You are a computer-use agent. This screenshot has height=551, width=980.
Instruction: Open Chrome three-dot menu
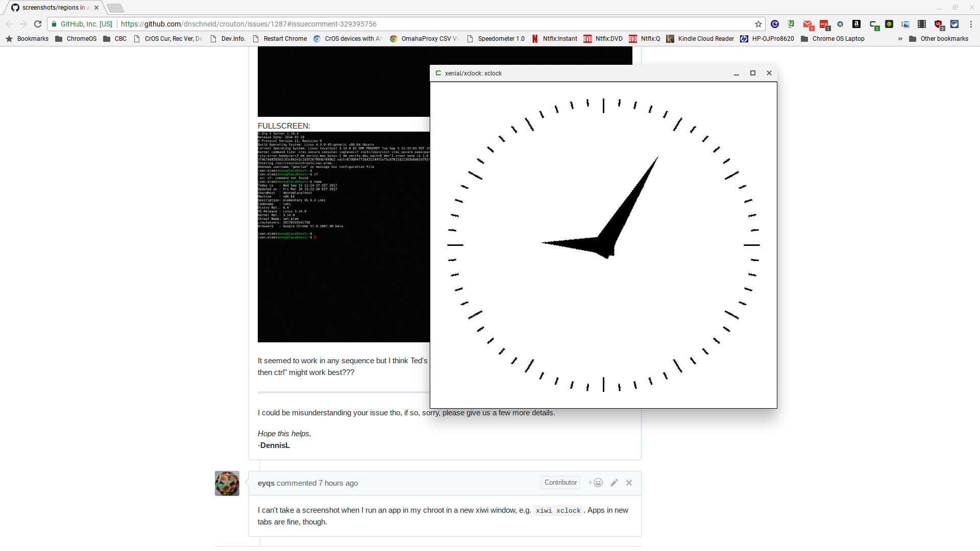tap(971, 24)
